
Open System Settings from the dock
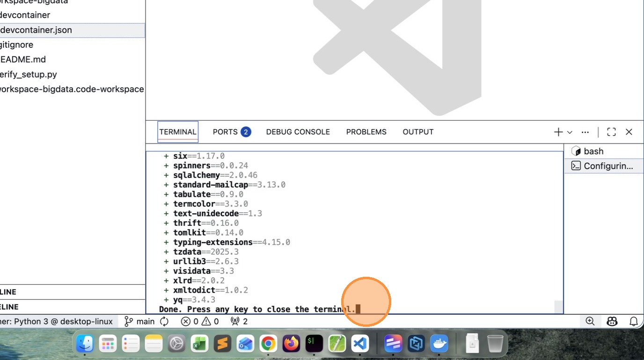coord(176,344)
